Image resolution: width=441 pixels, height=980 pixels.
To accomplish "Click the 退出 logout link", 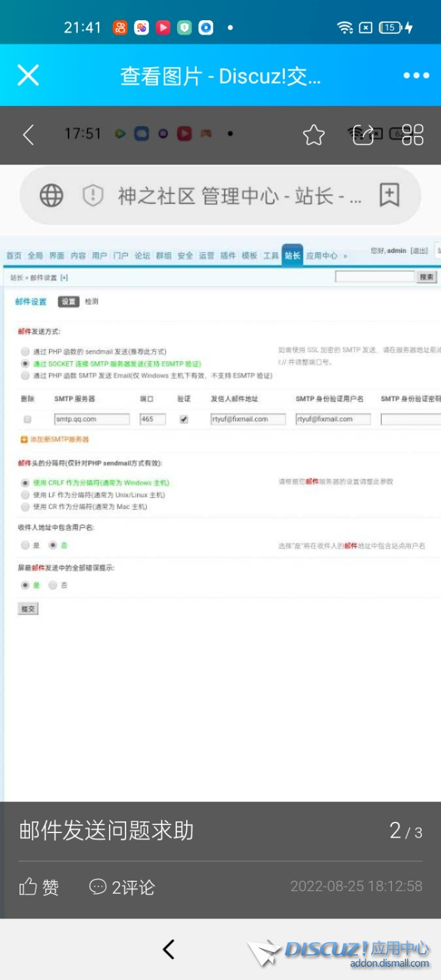I will point(419,251).
